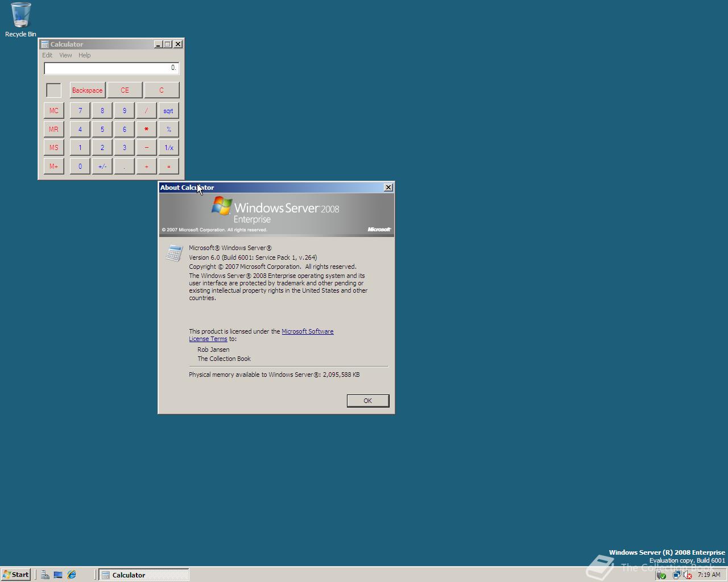Click the equals = button
Viewport: 728px width, 582px height.
pos(169,167)
